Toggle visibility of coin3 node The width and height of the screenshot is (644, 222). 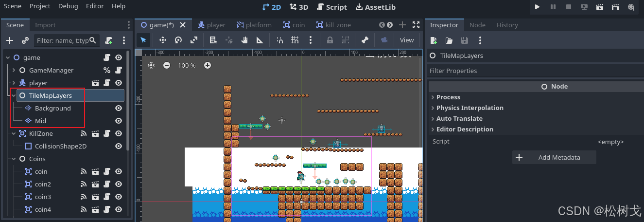[119, 197]
